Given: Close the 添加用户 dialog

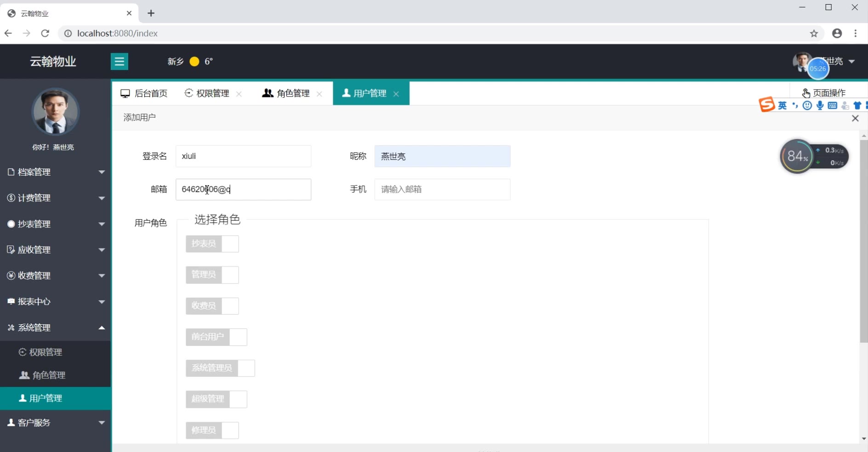Looking at the screenshot, I should point(855,118).
